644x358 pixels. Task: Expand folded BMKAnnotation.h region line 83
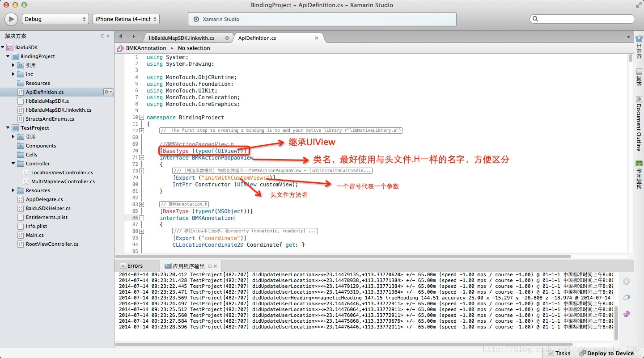(141, 204)
